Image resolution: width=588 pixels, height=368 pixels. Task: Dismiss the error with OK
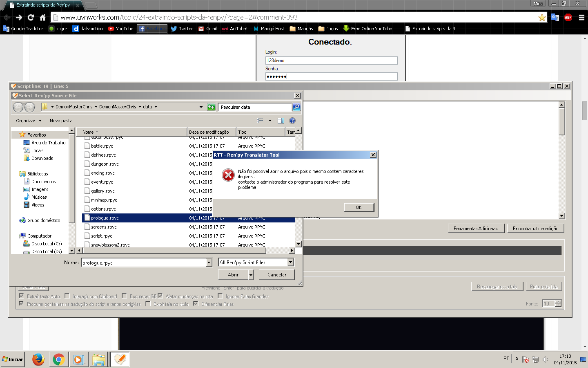(359, 207)
